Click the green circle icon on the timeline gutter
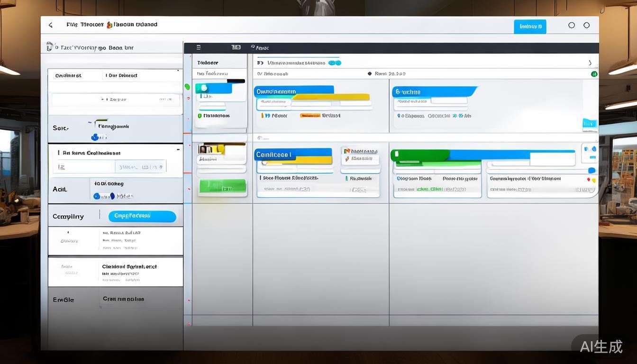 coord(187,87)
